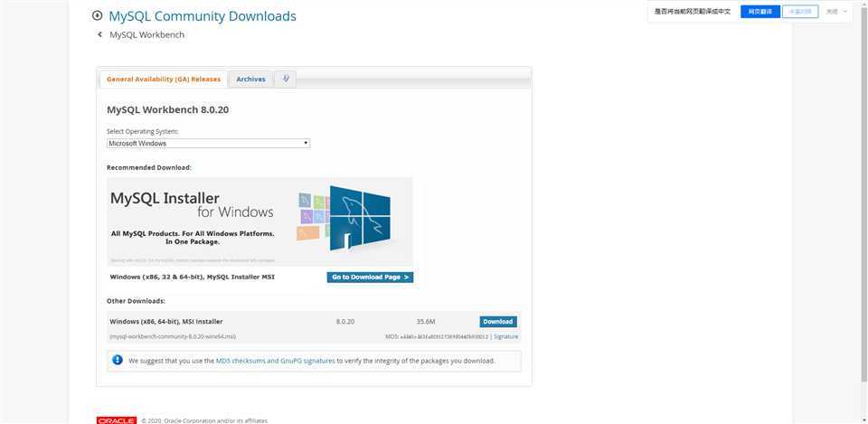
Task: Click the outlined button in translate popup
Action: tap(800, 11)
